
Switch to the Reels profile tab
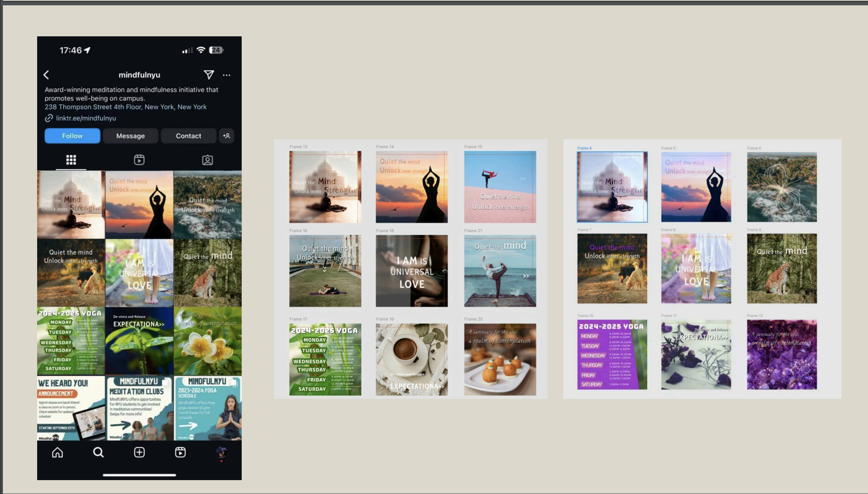(x=139, y=160)
